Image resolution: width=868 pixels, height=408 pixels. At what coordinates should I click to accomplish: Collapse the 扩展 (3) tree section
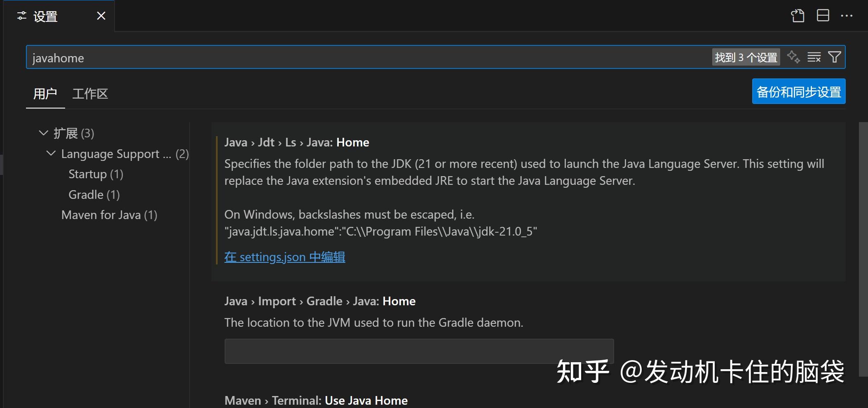coord(44,133)
